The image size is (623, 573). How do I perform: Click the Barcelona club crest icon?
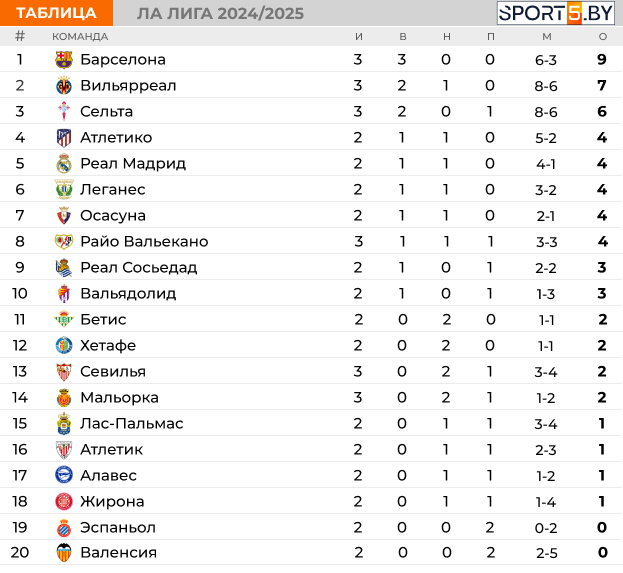tap(64, 60)
